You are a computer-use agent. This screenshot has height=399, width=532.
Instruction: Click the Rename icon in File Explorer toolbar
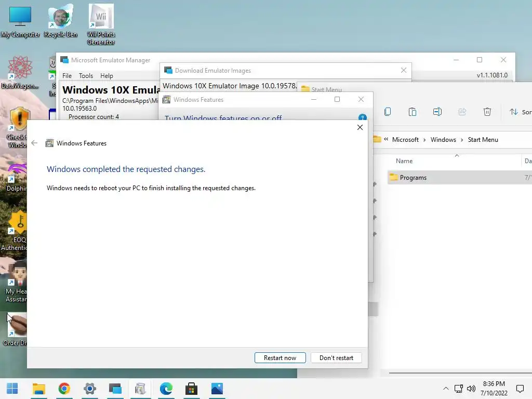point(437,112)
